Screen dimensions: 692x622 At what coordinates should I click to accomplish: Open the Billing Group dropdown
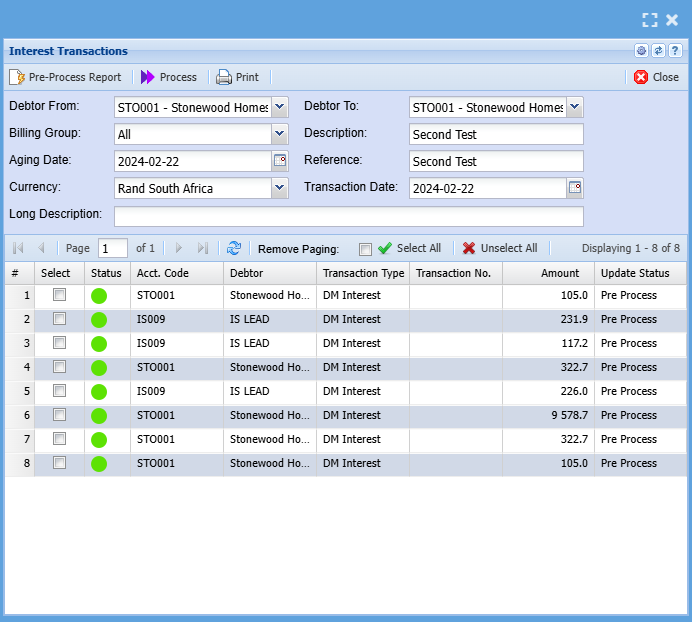click(279, 134)
